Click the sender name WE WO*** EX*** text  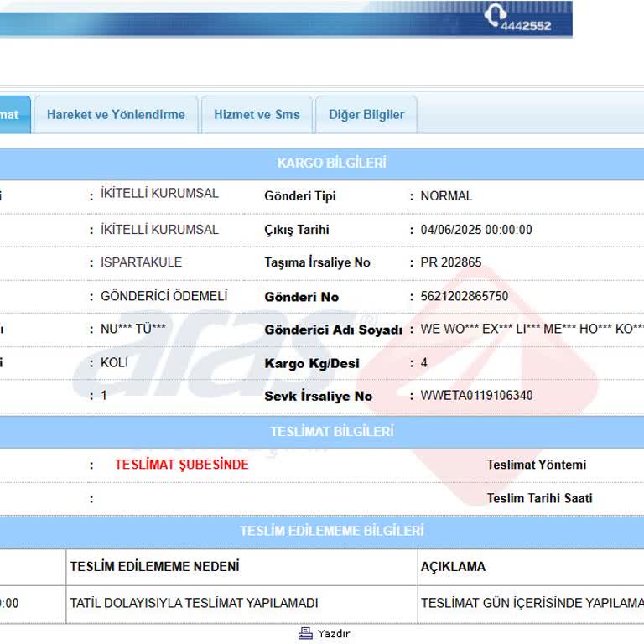tap(532, 329)
